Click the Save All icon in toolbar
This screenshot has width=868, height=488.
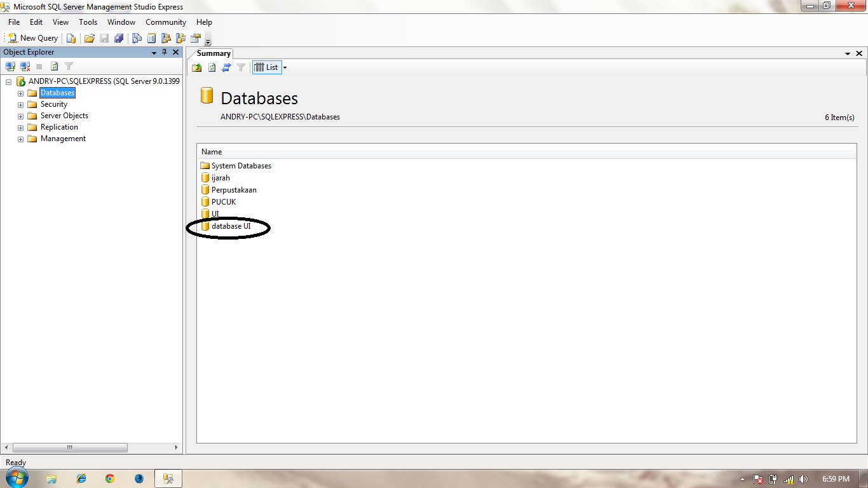tap(119, 38)
